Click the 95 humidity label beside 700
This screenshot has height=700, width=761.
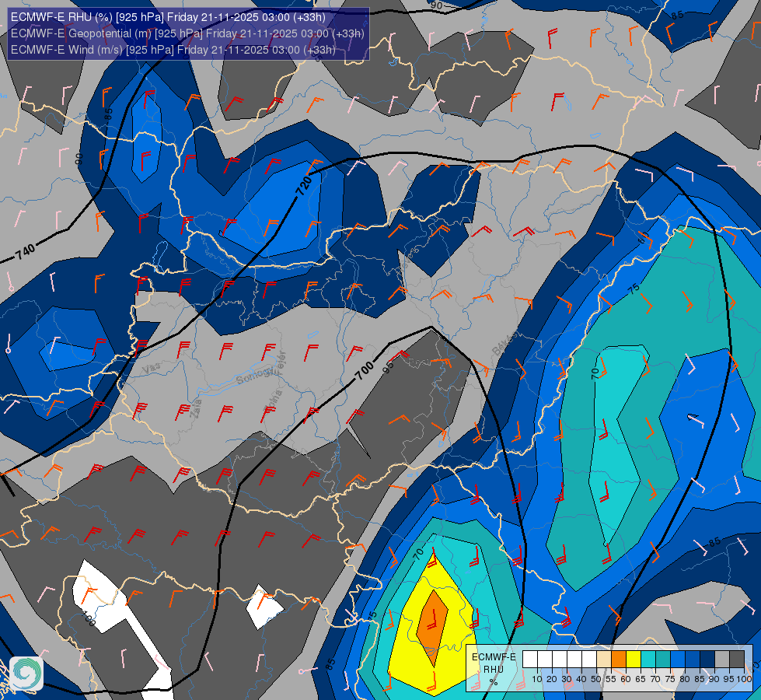[x=389, y=367]
